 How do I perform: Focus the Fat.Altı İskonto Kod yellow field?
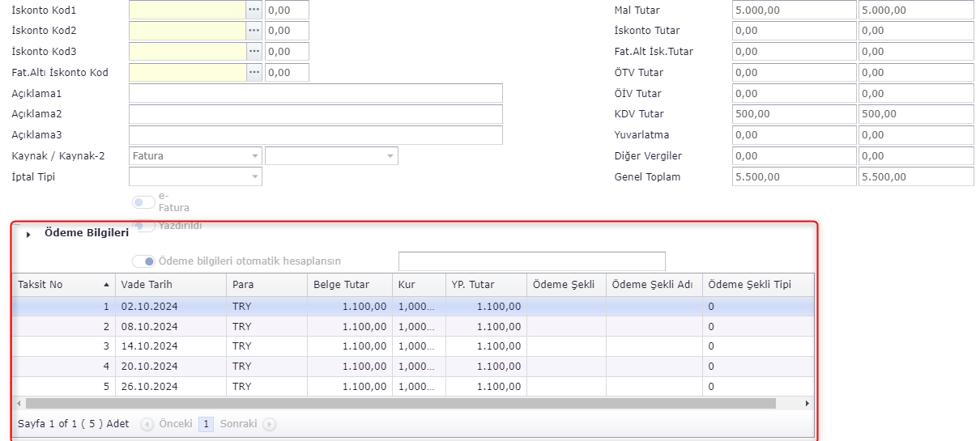pyautogui.click(x=187, y=73)
